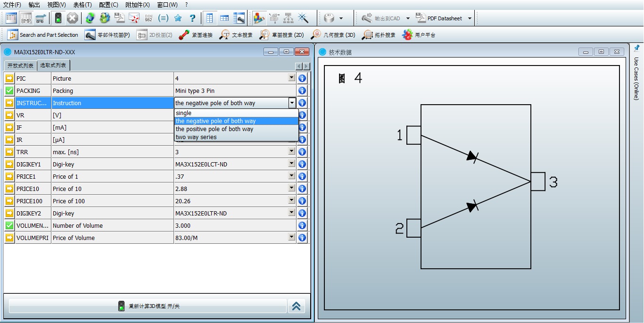Toggle the green checkmark for VOLUMEN row

tap(9, 225)
